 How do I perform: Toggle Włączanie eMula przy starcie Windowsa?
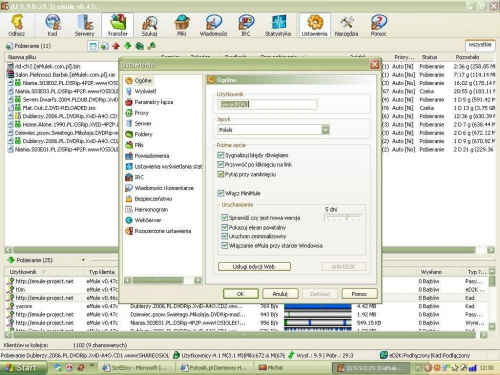tap(225, 246)
